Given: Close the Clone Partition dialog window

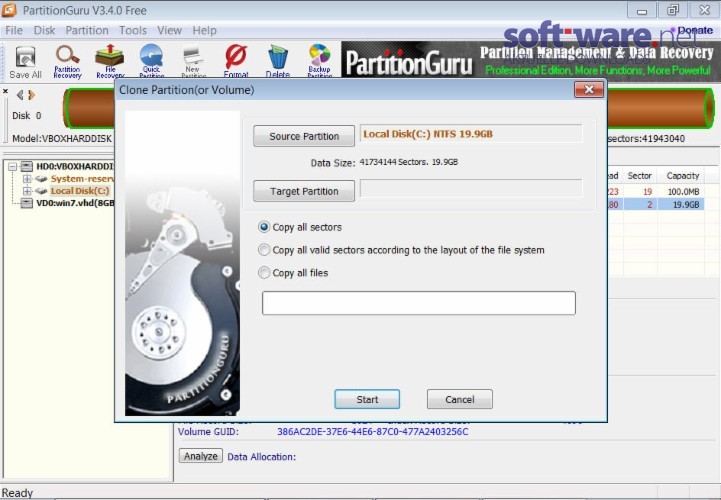Looking at the screenshot, I should pyautogui.click(x=589, y=89).
